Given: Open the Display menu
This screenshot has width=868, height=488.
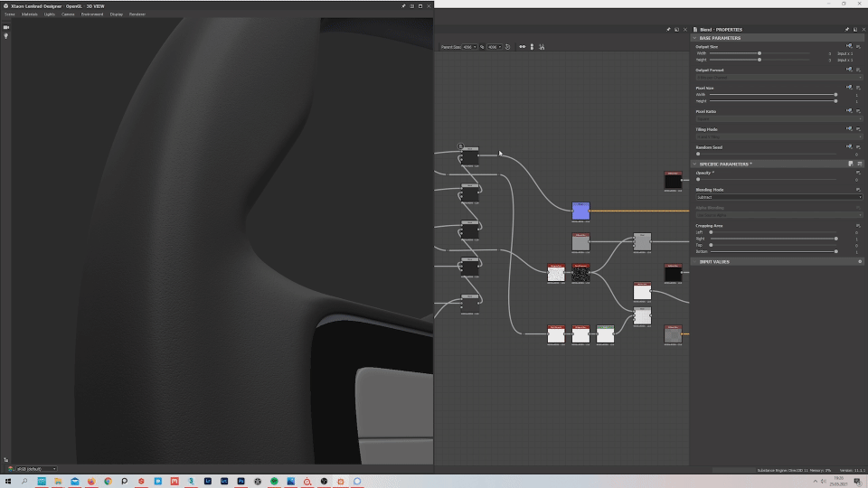Looking at the screenshot, I should pos(117,14).
